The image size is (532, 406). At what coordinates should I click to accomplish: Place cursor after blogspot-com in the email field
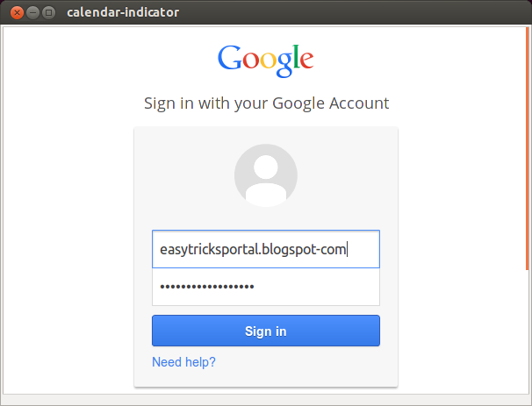[x=347, y=250]
